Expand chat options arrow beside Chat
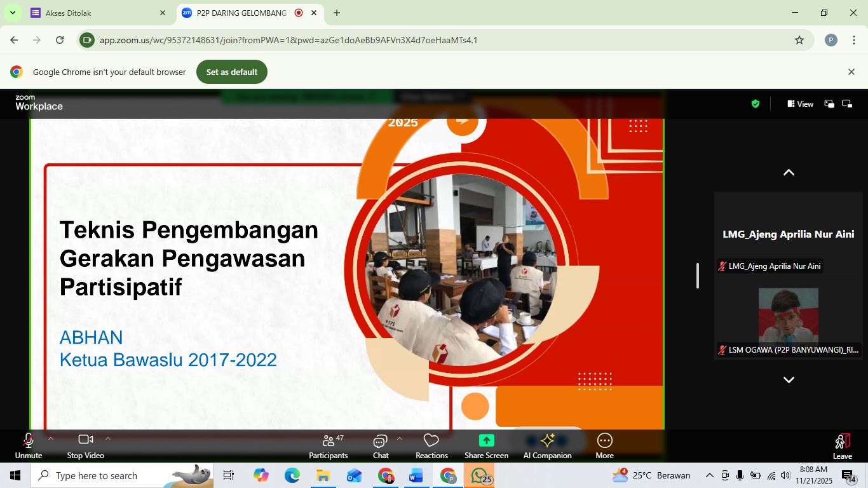 [x=400, y=438]
